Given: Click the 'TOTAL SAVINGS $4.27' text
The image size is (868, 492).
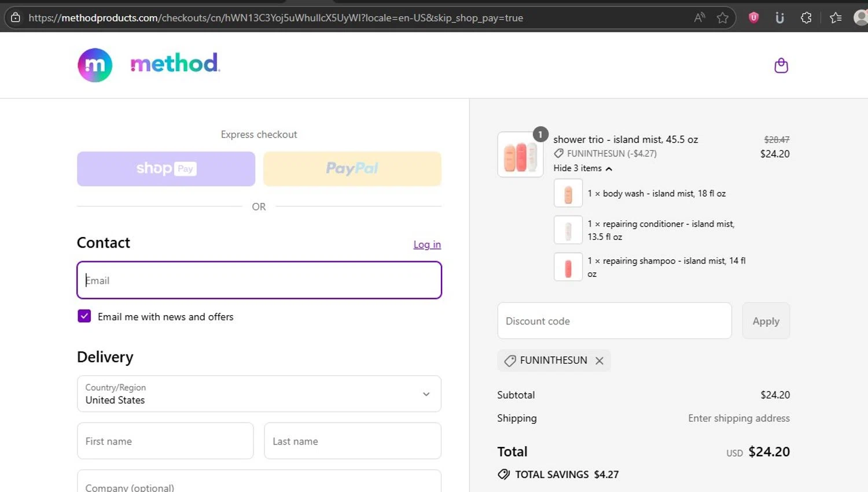Looking at the screenshot, I should [567, 475].
